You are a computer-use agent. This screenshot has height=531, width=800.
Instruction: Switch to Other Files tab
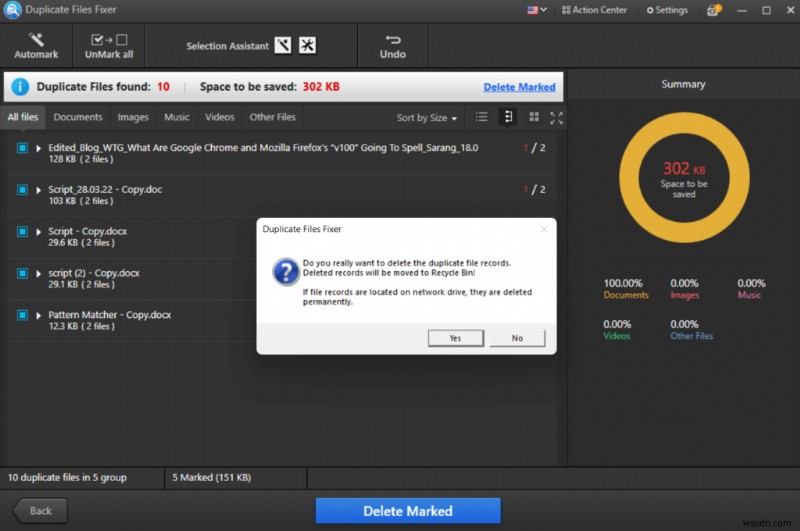(272, 117)
